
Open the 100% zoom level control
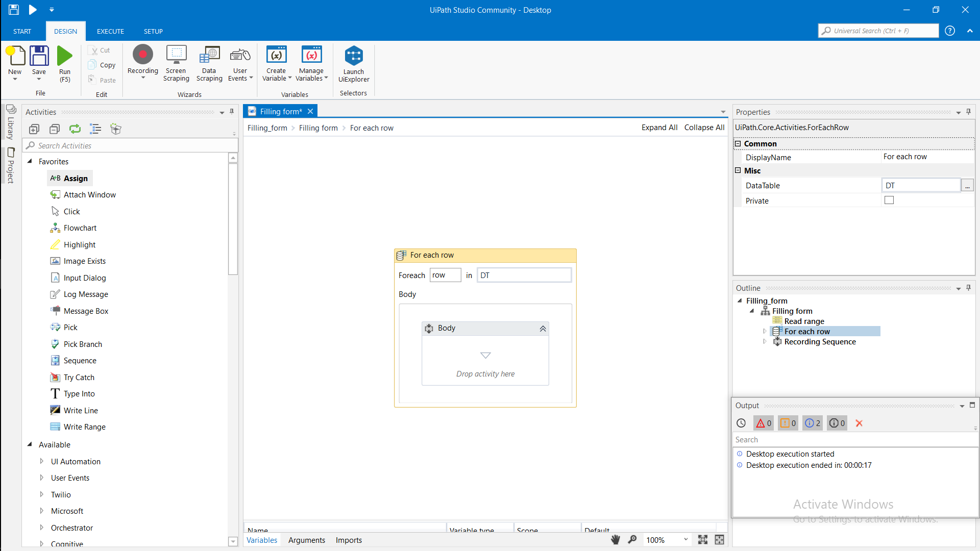tap(667, 540)
